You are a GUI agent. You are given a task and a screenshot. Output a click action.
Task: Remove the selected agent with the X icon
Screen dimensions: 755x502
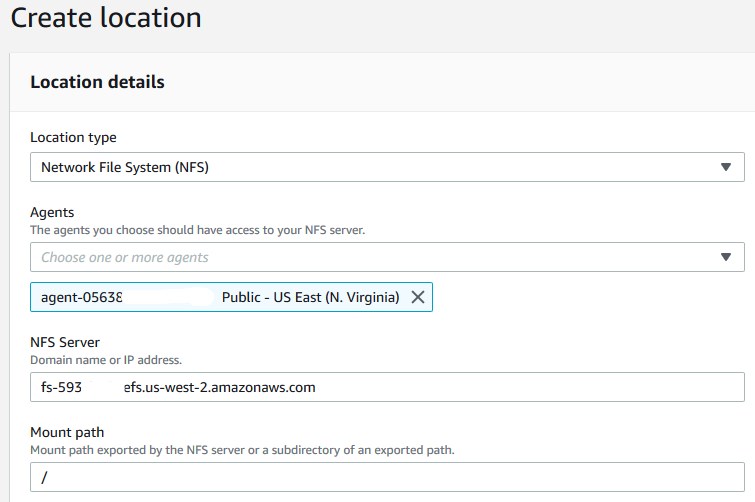tap(418, 297)
